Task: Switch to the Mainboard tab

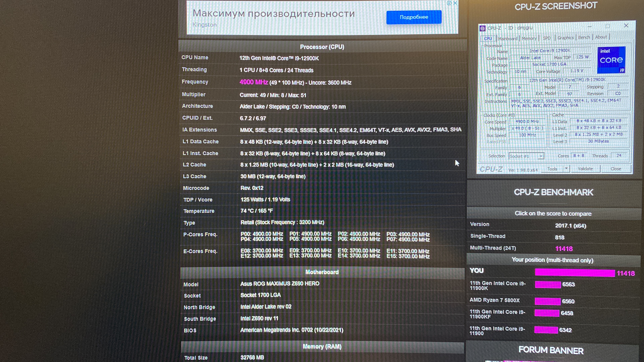Action: (507, 39)
